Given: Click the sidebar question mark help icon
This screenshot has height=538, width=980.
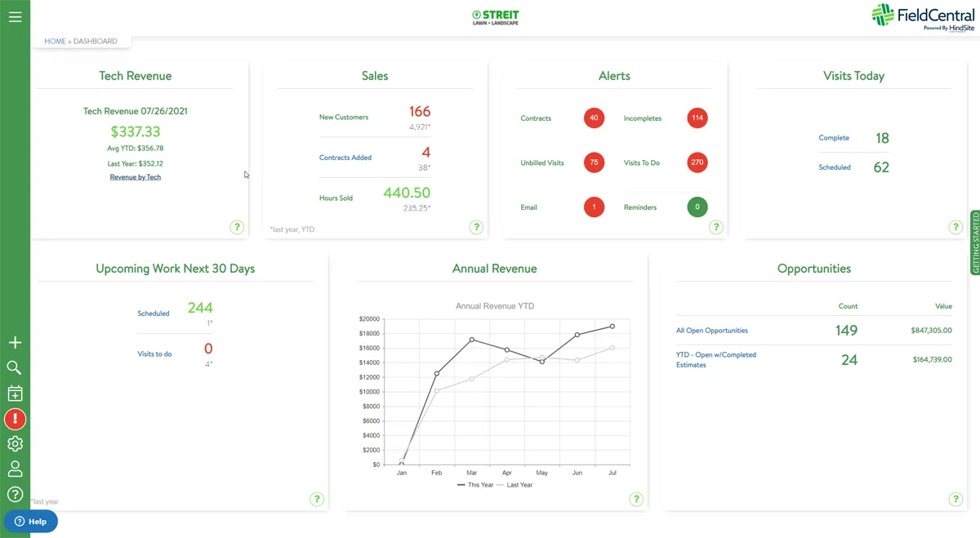Looking at the screenshot, I should coord(15,494).
